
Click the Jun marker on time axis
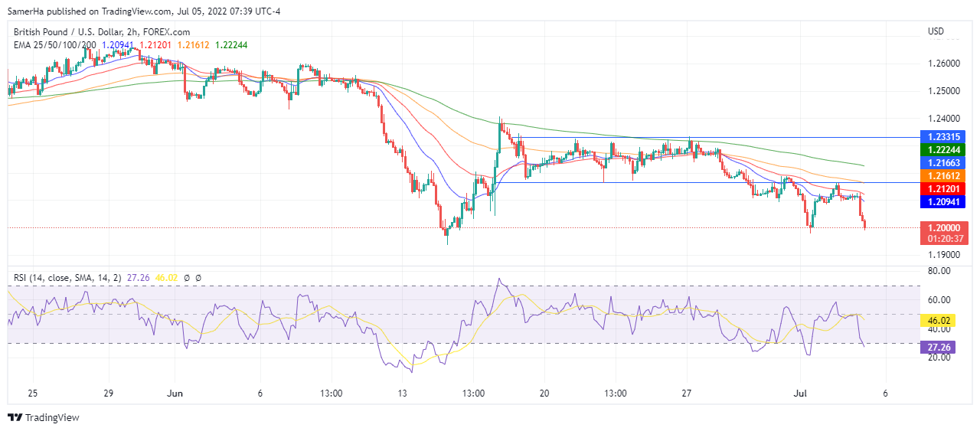coord(176,393)
